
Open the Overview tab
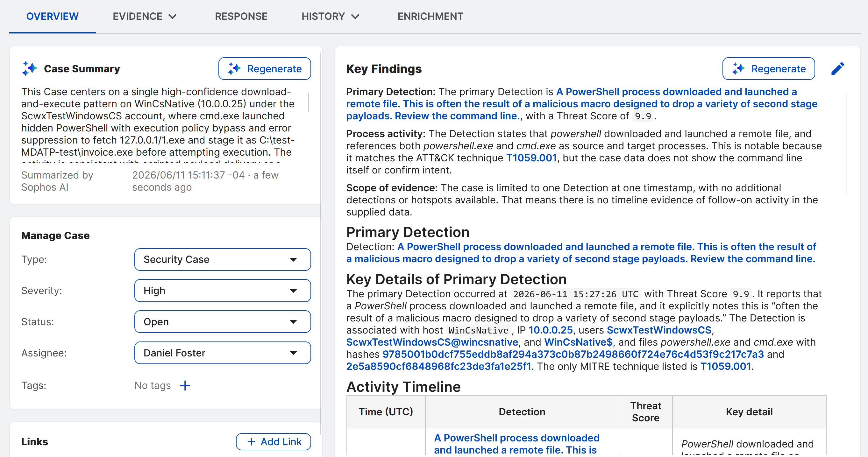point(52,16)
